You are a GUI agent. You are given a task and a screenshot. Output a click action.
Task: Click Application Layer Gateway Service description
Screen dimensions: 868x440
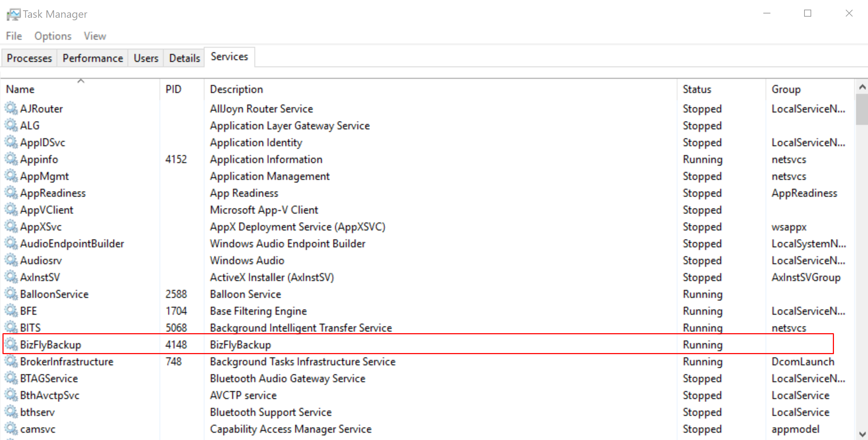click(x=290, y=126)
